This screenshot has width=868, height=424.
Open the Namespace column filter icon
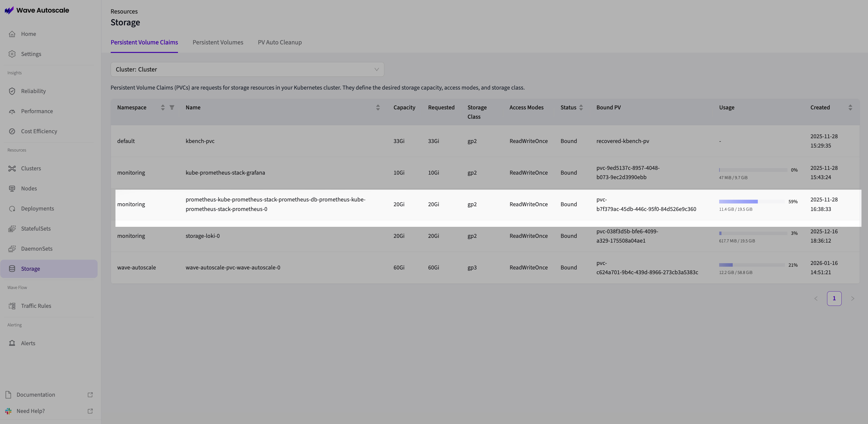pos(172,107)
